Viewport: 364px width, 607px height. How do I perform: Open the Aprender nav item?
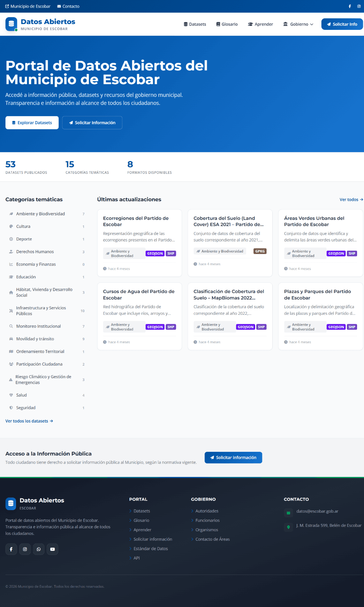[260, 24]
